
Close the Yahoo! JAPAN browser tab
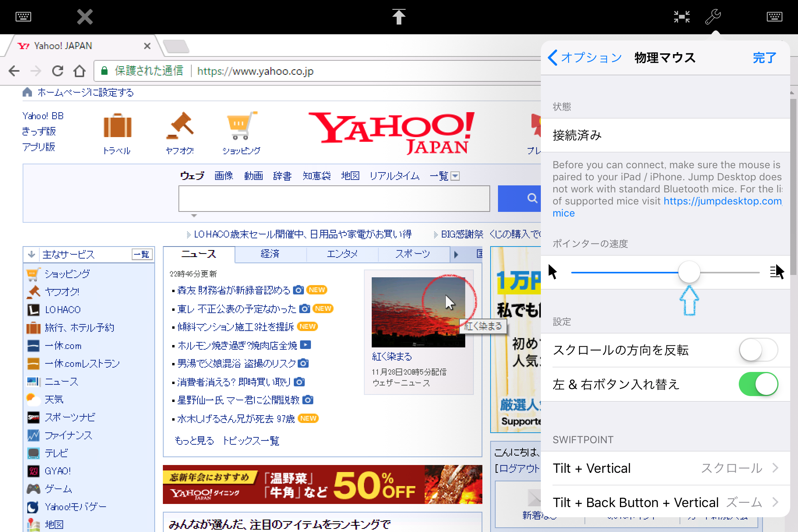tap(147, 46)
